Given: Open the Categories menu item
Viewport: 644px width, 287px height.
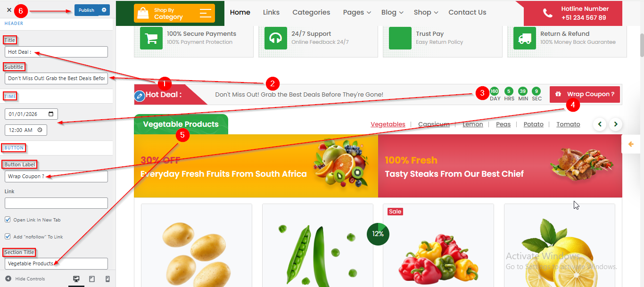Looking at the screenshot, I should pos(311,12).
